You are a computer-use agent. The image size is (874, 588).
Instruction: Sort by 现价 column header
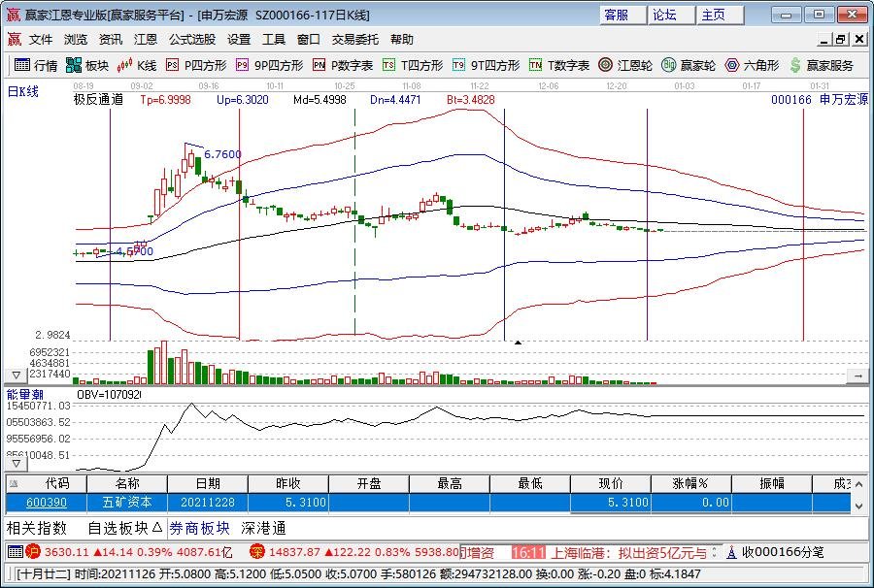[611, 483]
